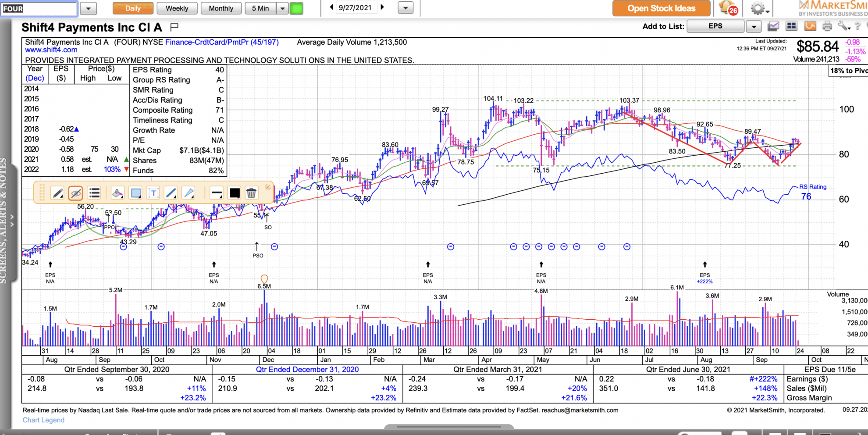This screenshot has height=435, width=868.
Task: Open the annotation list panel
Action: (94, 193)
